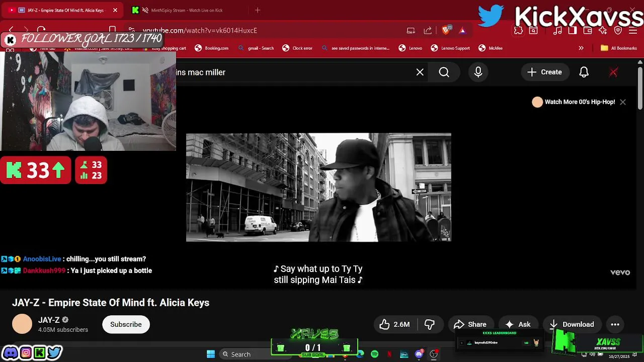
Task: Open Windows Start menu
Action: click(211, 354)
